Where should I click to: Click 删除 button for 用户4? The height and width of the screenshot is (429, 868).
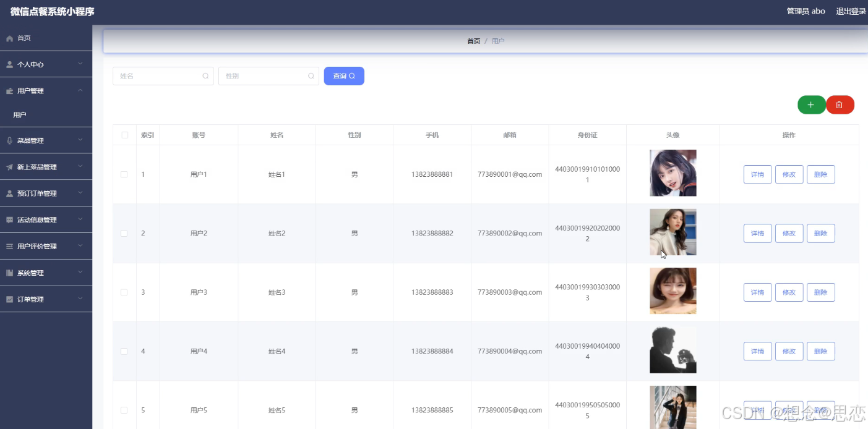tap(821, 351)
